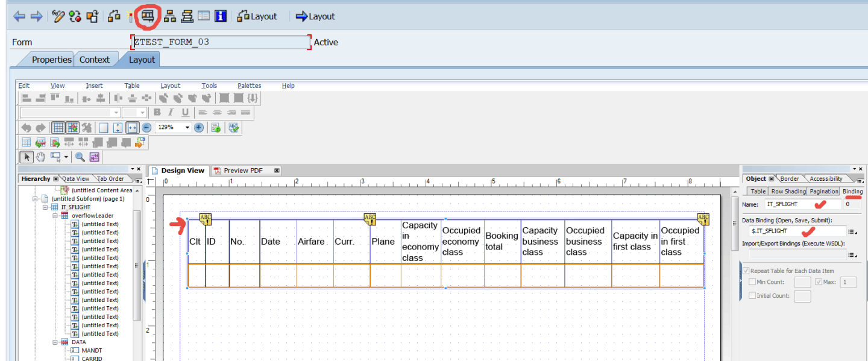
Task: Switch to the Context tab
Action: 95,60
